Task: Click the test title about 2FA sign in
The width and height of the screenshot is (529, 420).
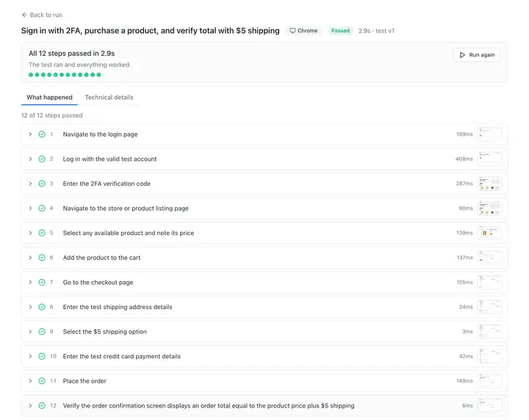Action: (x=151, y=31)
